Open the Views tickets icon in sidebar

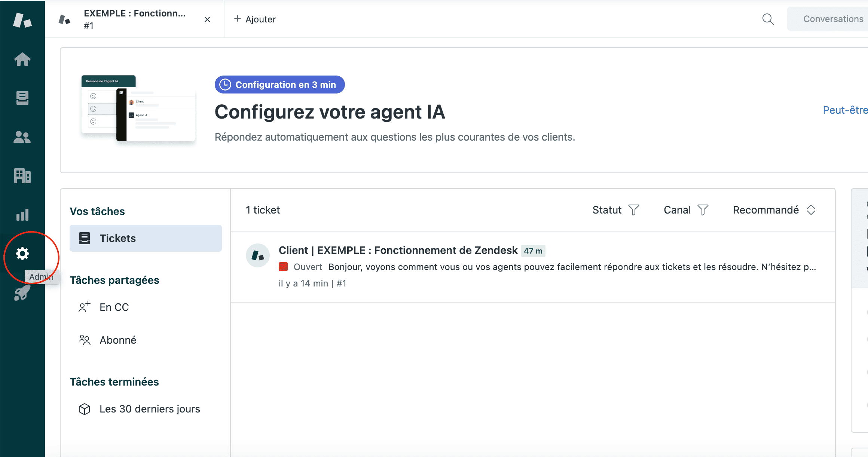[x=22, y=98]
